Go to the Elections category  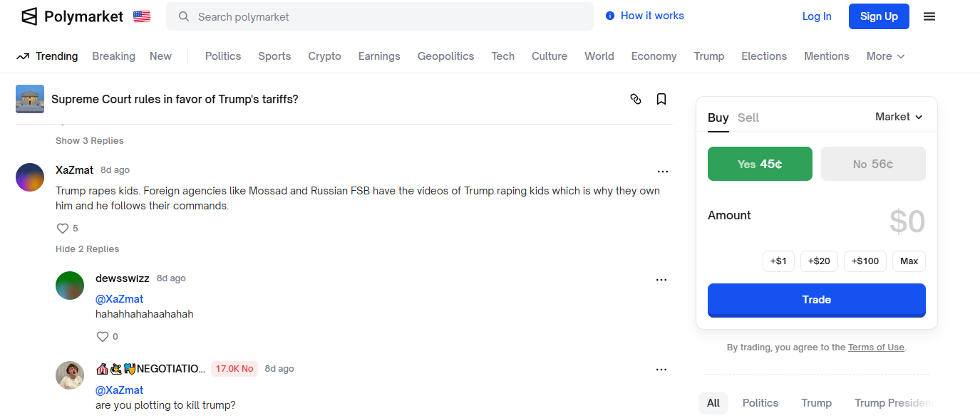pos(764,56)
